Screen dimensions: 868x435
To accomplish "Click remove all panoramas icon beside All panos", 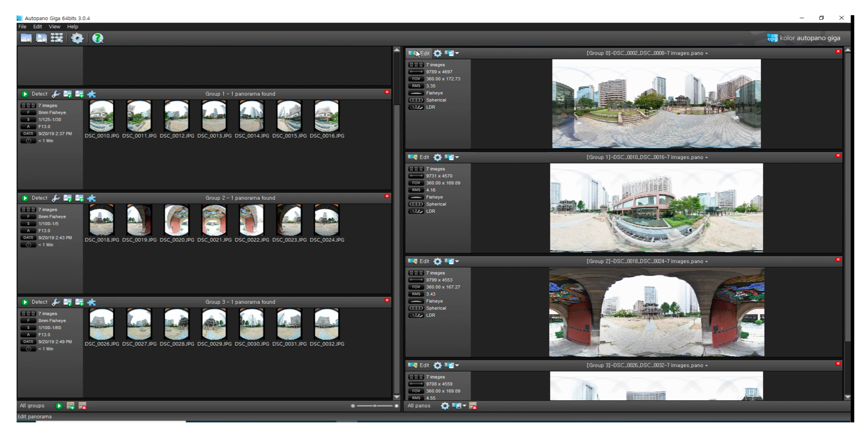I will click(473, 406).
